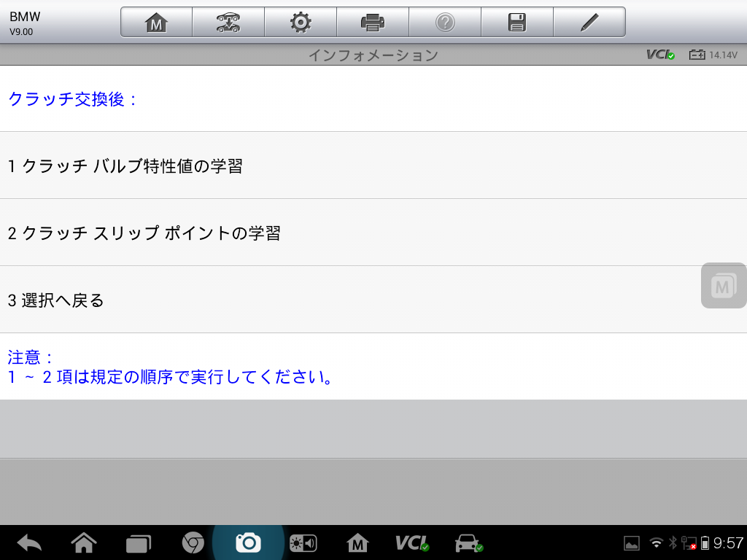Open settings gear in top toolbar

[x=300, y=23]
